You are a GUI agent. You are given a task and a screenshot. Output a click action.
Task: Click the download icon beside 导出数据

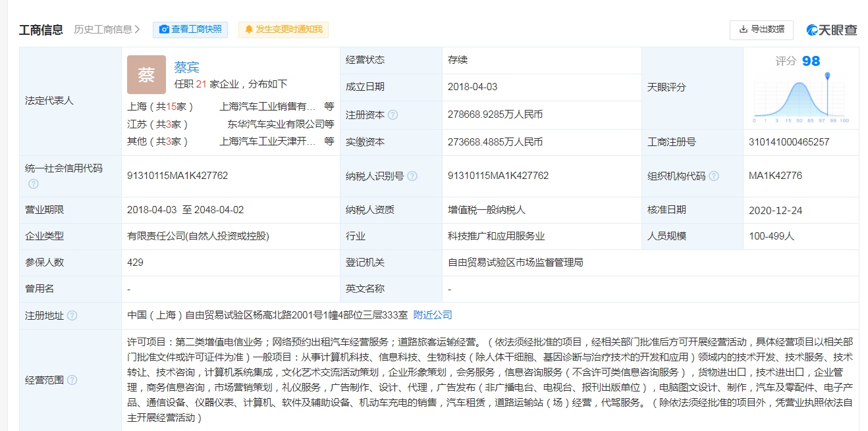click(744, 30)
